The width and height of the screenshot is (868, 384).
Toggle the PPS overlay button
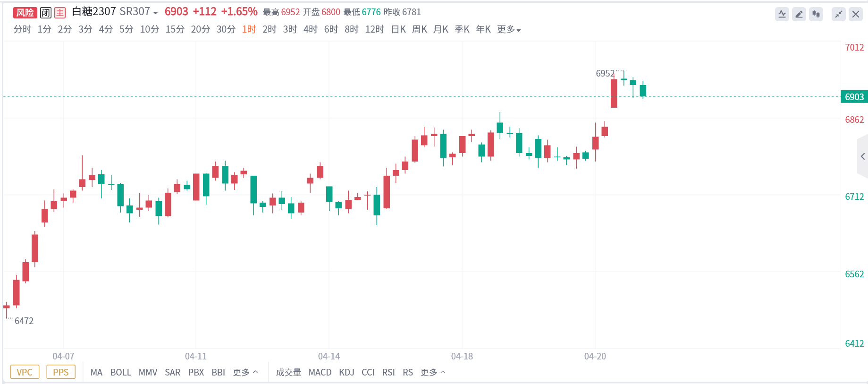coord(61,372)
